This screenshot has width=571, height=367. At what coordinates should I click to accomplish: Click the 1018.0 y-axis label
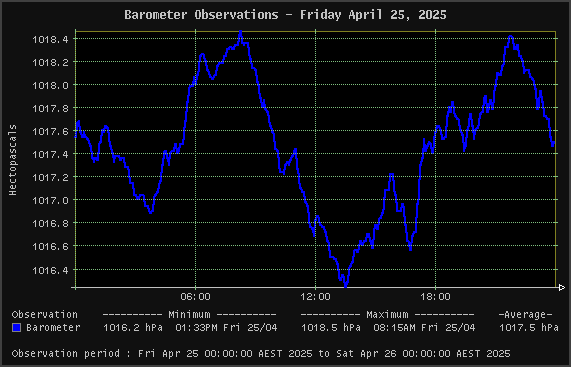(x=50, y=85)
